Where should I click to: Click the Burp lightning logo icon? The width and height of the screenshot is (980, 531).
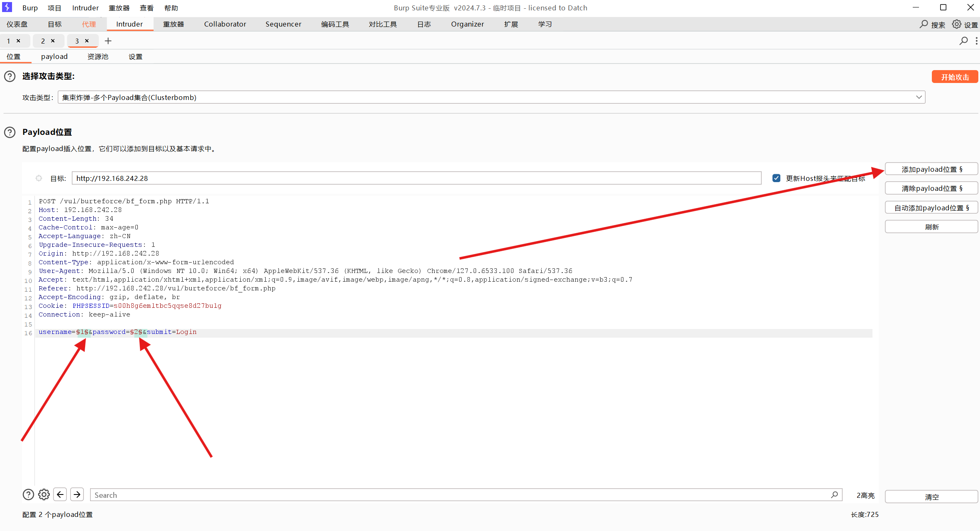pyautogui.click(x=7, y=7)
